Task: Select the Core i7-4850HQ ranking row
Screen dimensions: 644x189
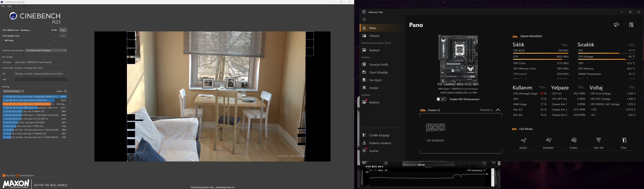Action: [x=35, y=134]
